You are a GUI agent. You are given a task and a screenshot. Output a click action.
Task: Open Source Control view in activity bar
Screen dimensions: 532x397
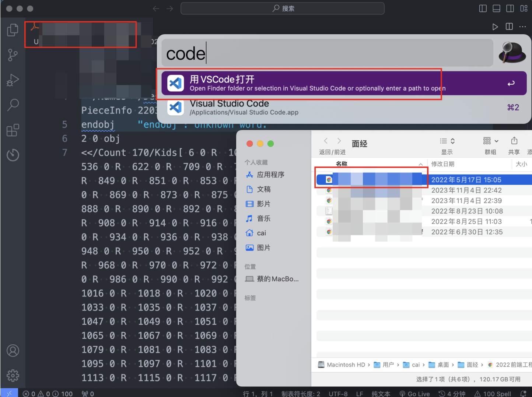click(x=13, y=55)
